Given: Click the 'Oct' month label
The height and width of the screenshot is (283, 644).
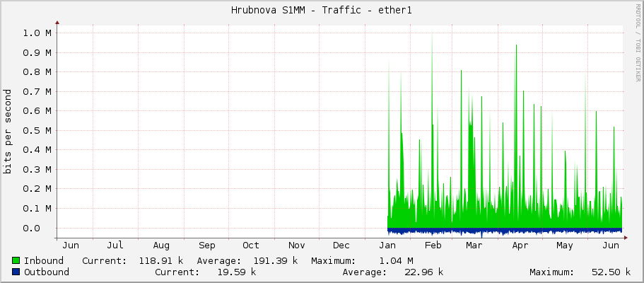Looking at the screenshot, I should [250, 246].
